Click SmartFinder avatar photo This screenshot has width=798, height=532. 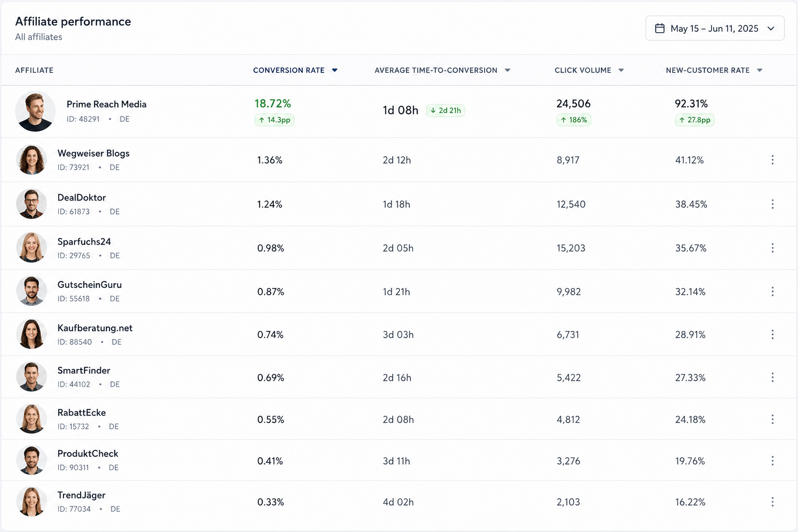tap(32, 377)
